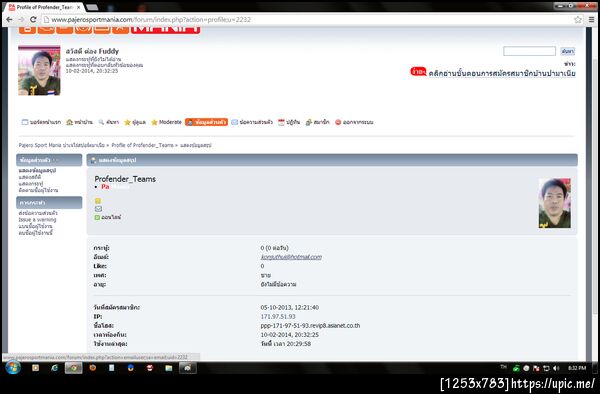This screenshot has width=600, height=394.
Task: Select the second sidebar link, show statistics
Action: (30, 177)
